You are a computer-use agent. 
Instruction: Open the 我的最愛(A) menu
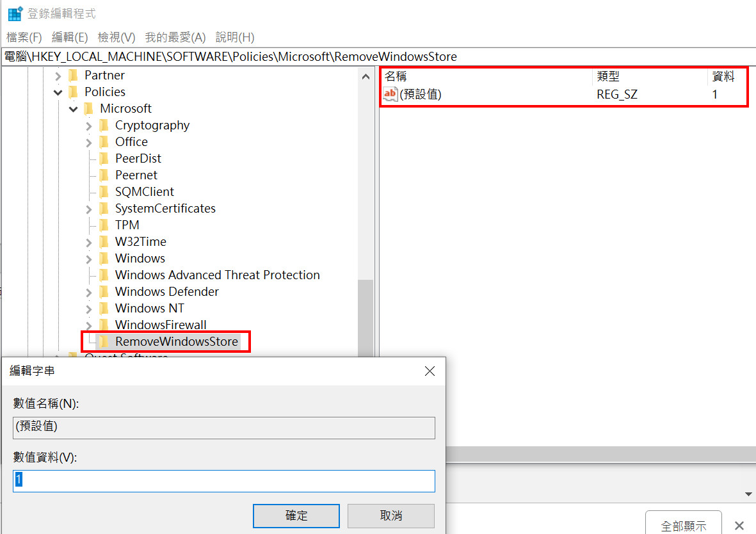tap(175, 37)
